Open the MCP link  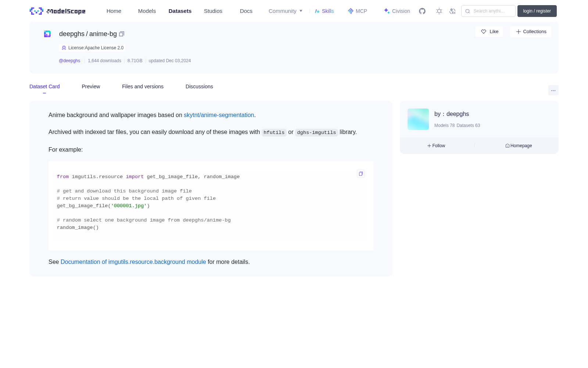[x=358, y=11]
